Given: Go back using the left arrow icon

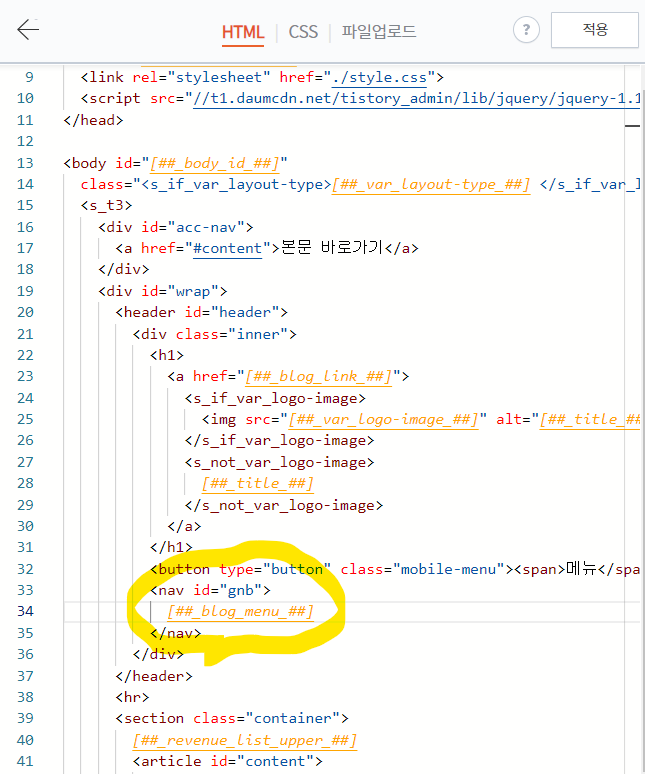Looking at the screenshot, I should coord(28,30).
